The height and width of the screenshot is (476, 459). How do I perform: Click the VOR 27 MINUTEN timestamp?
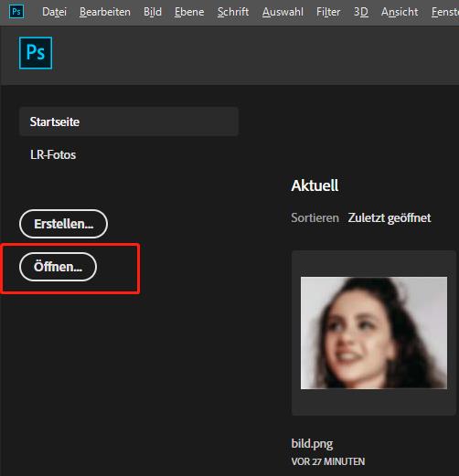[328, 461]
